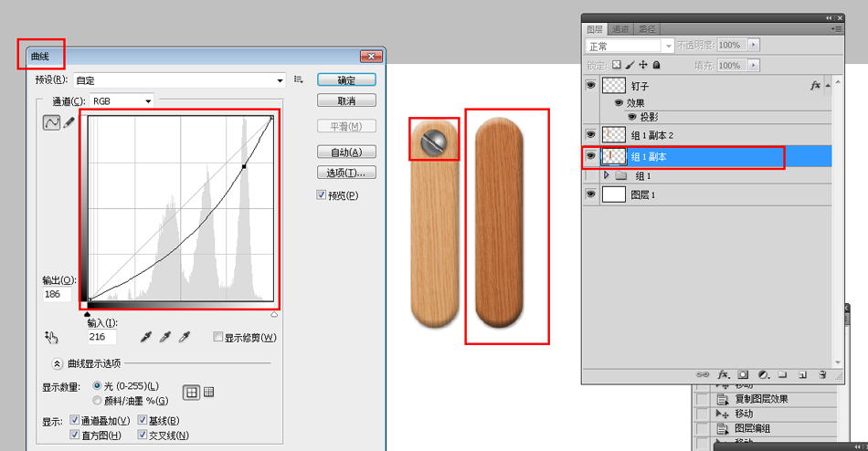Screen dimensions: 868x451
Task: Pick the gray point eyedropper
Action: click(x=165, y=337)
